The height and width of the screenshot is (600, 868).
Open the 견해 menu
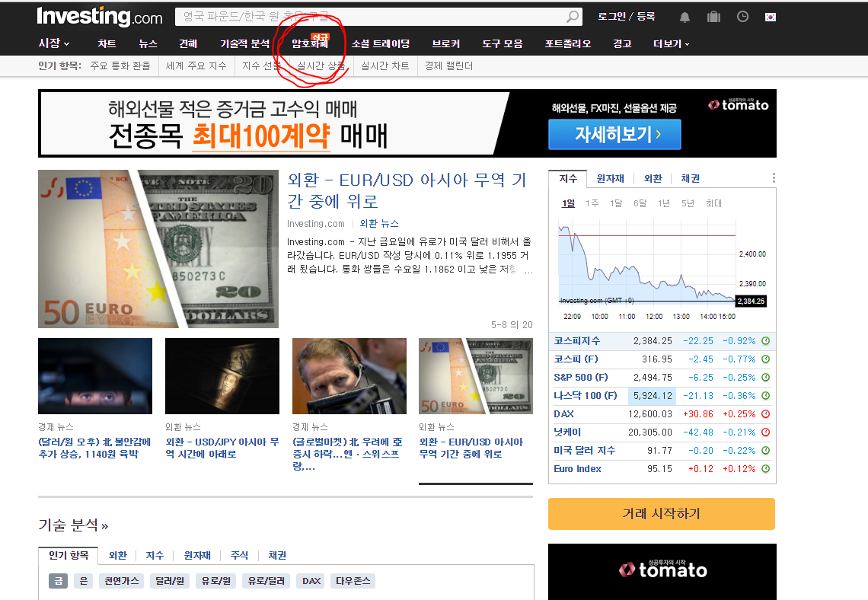pos(188,43)
